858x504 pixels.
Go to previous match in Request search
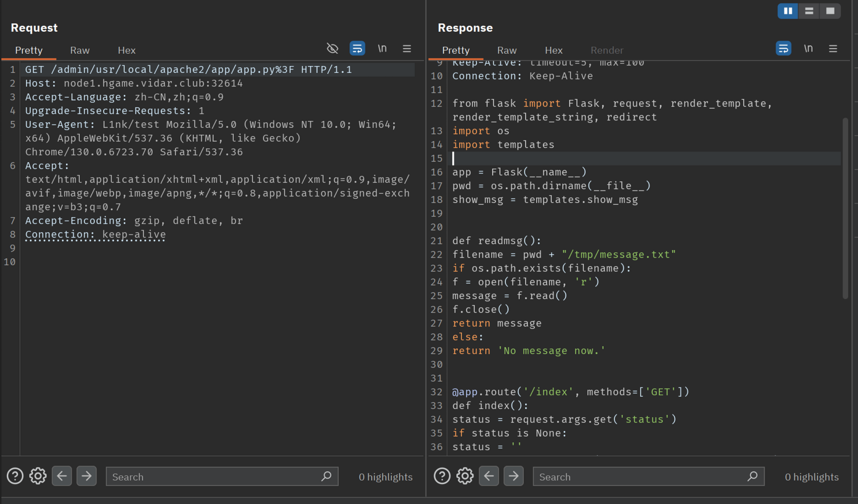point(62,477)
